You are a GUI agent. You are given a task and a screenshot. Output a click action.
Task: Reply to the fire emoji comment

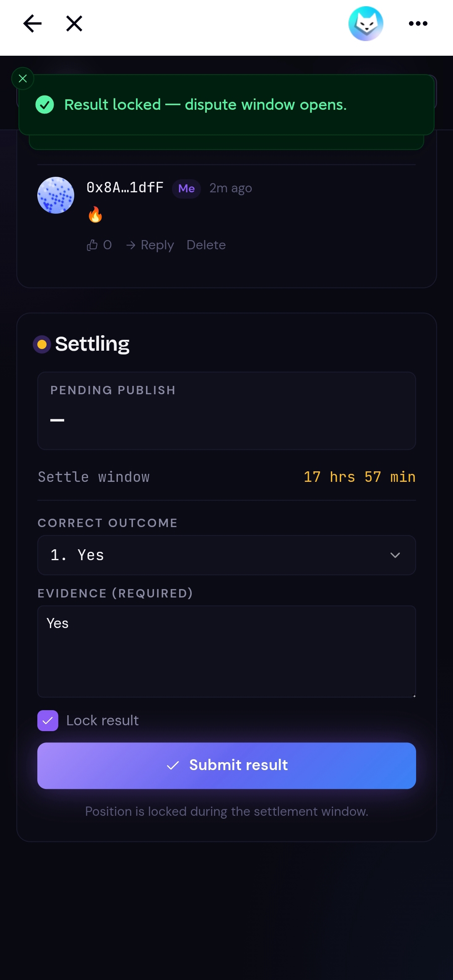click(x=150, y=245)
